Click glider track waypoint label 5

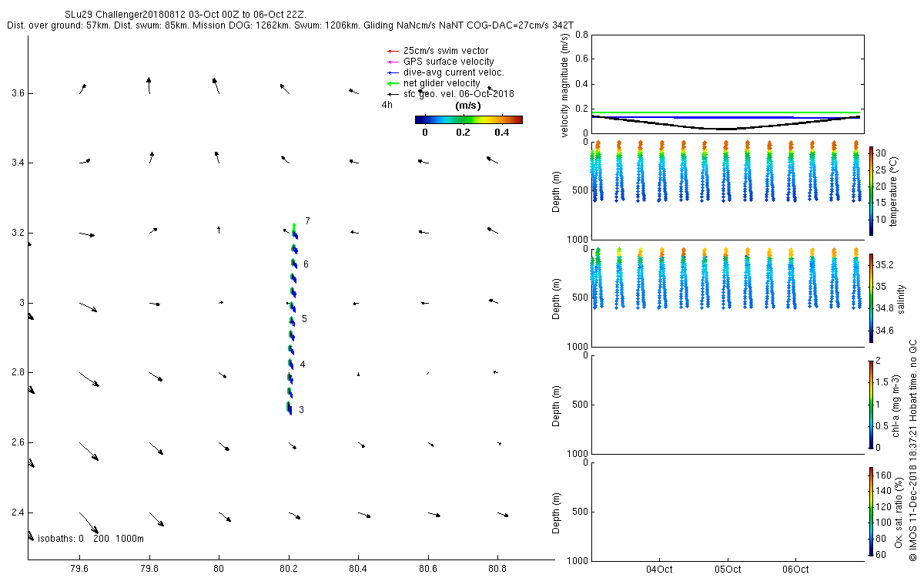tap(304, 318)
